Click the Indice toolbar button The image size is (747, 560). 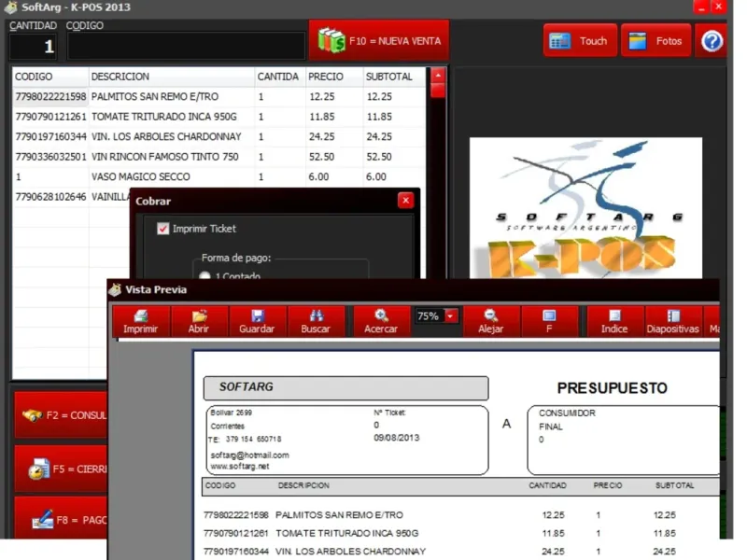point(614,321)
